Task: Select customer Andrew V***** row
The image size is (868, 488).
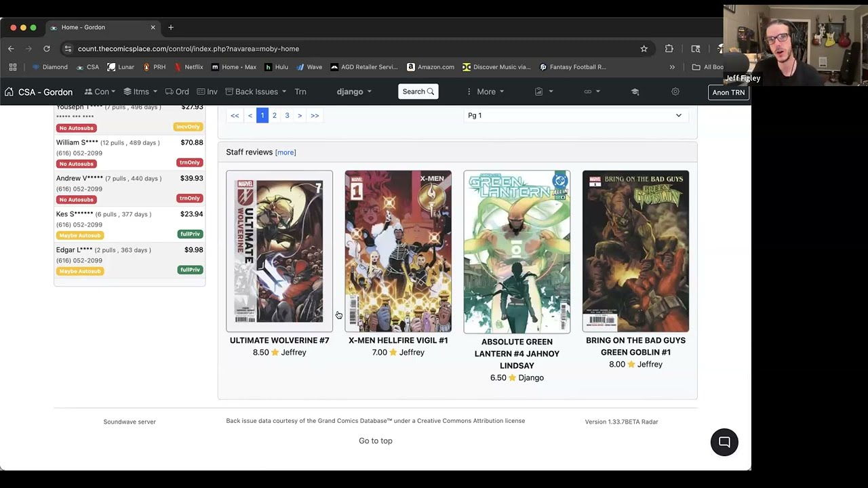Action: [130, 189]
